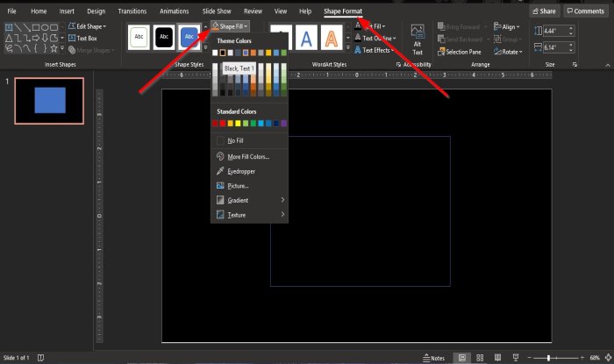Image resolution: width=614 pixels, height=364 pixels.
Task: Open More Fill Colors dialog
Action: 247,156
